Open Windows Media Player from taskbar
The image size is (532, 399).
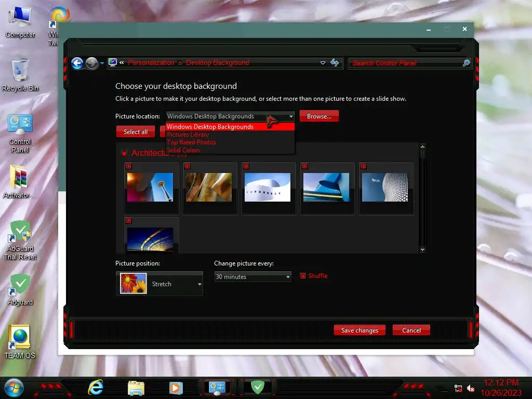176,388
